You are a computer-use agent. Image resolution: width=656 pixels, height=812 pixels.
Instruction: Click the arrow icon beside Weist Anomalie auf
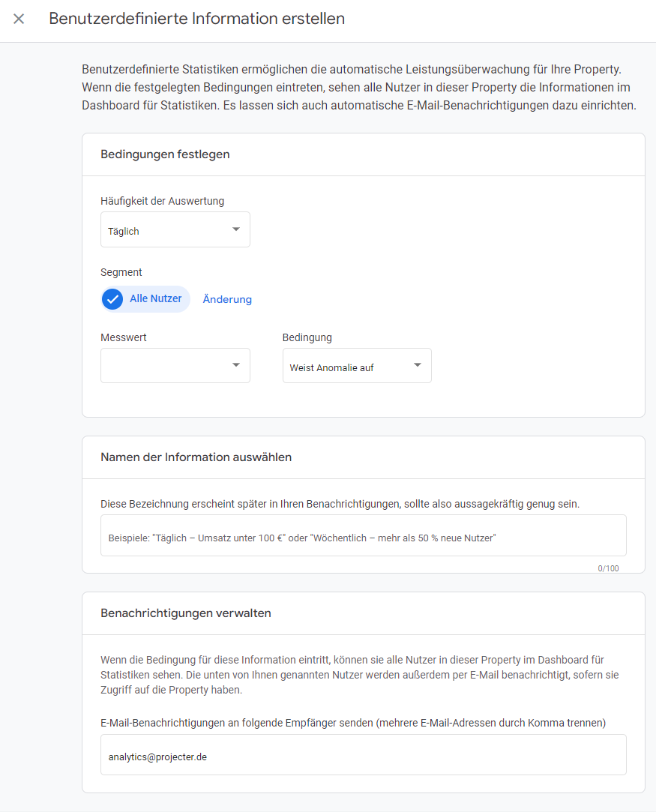pos(418,365)
